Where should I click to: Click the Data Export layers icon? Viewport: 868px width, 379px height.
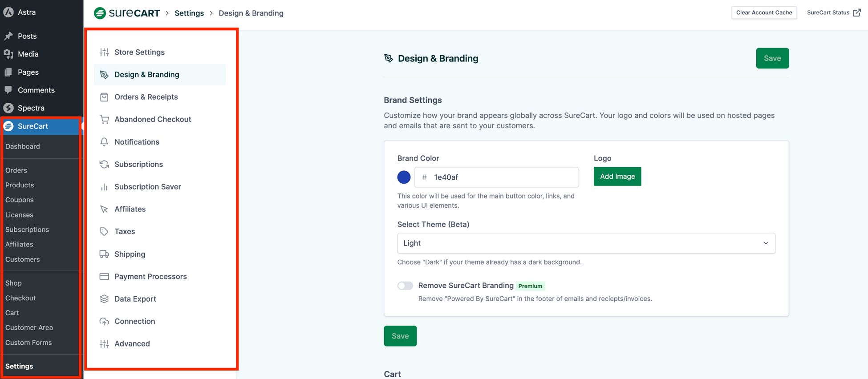tap(104, 299)
